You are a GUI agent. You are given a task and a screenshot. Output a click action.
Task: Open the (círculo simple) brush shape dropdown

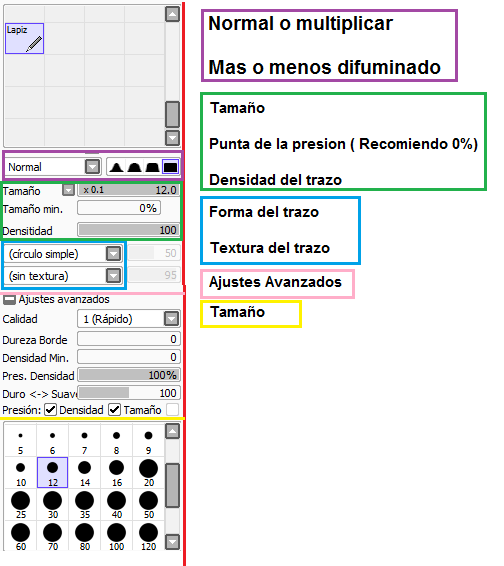pyautogui.click(x=113, y=254)
